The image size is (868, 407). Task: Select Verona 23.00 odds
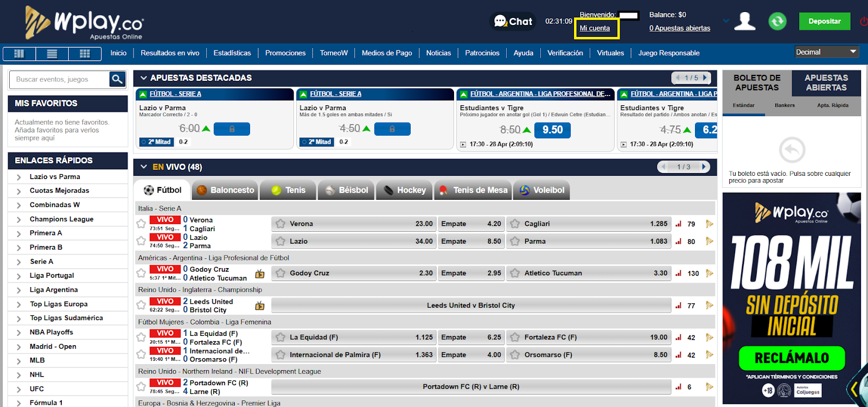tap(353, 224)
